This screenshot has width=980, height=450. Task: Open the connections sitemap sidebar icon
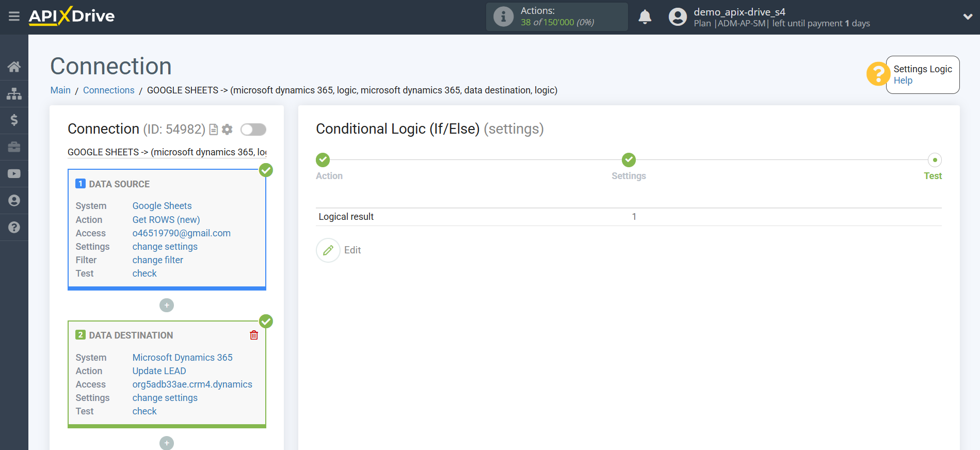coord(14,93)
